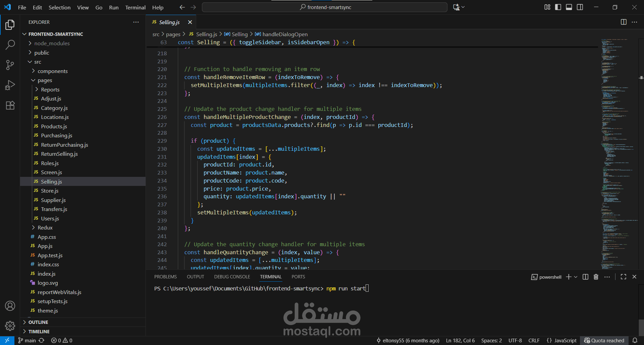The image size is (644, 345).
Task: Open the Accounts icon in activity bar
Action: (10, 306)
